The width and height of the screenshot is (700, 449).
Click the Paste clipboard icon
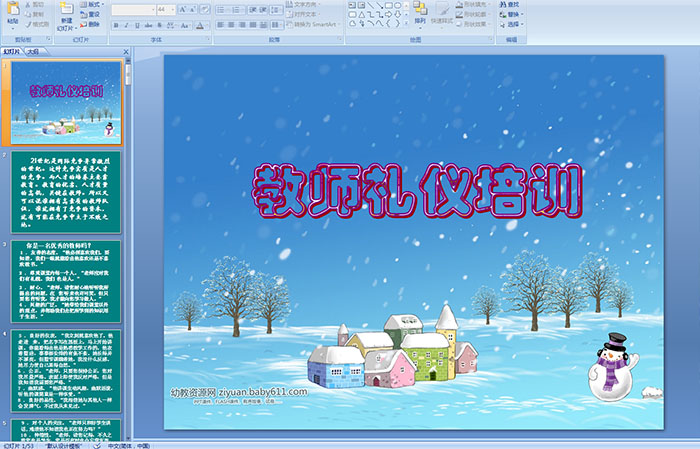pyautogui.click(x=13, y=9)
